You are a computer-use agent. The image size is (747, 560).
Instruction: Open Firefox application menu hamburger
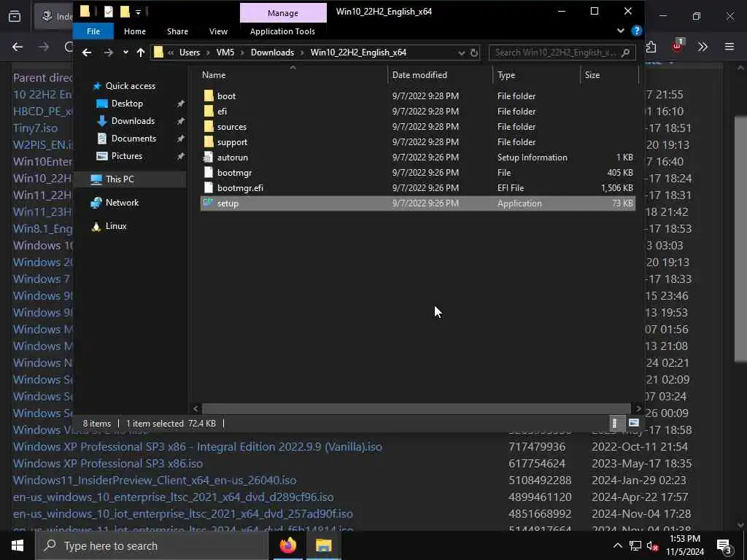tap(729, 47)
